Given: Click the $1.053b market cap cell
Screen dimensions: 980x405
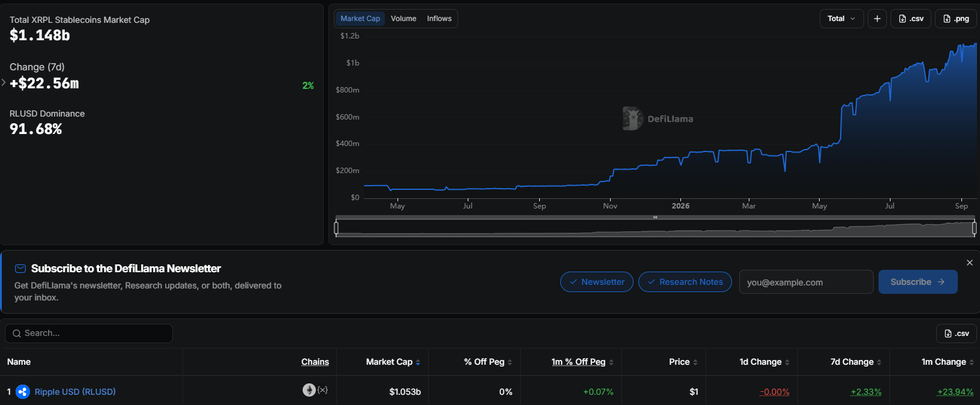Looking at the screenshot, I should pos(405,392).
